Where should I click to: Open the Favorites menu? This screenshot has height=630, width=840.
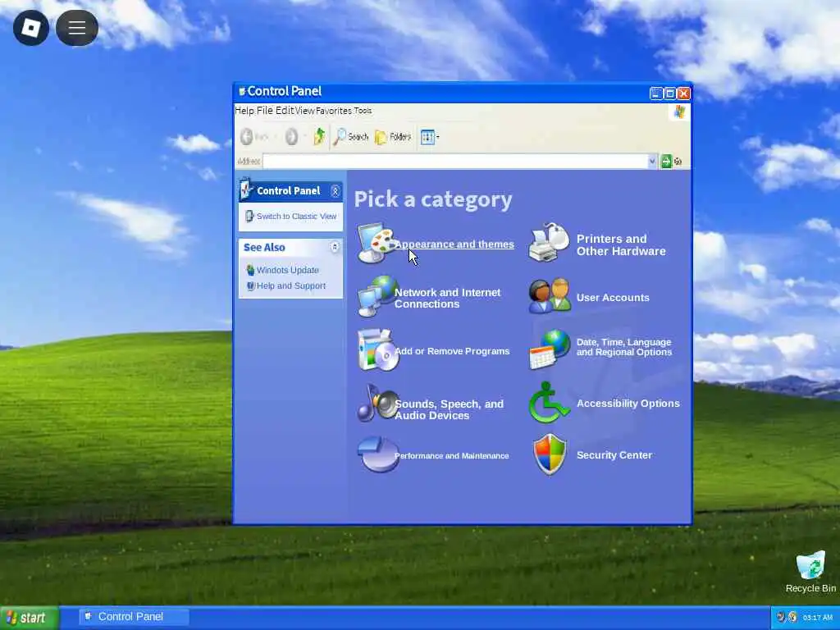(333, 111)
